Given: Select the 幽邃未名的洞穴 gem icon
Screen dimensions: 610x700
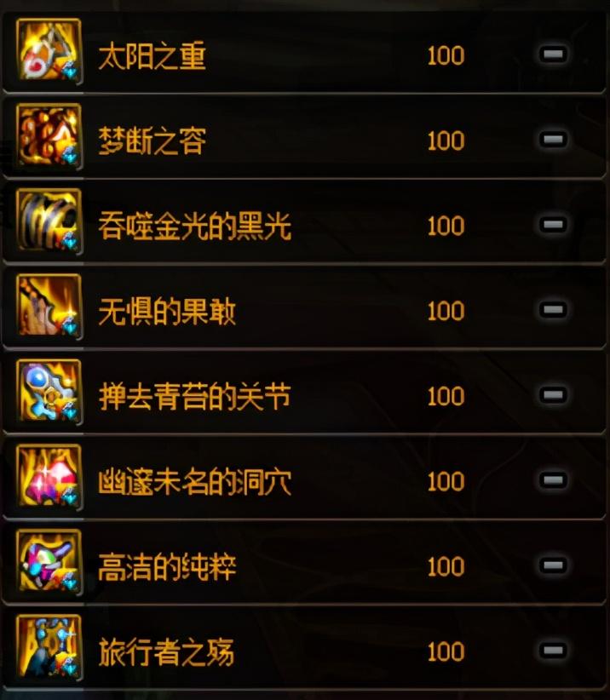Looking at the screenshot, I should [x=49, y=478].
